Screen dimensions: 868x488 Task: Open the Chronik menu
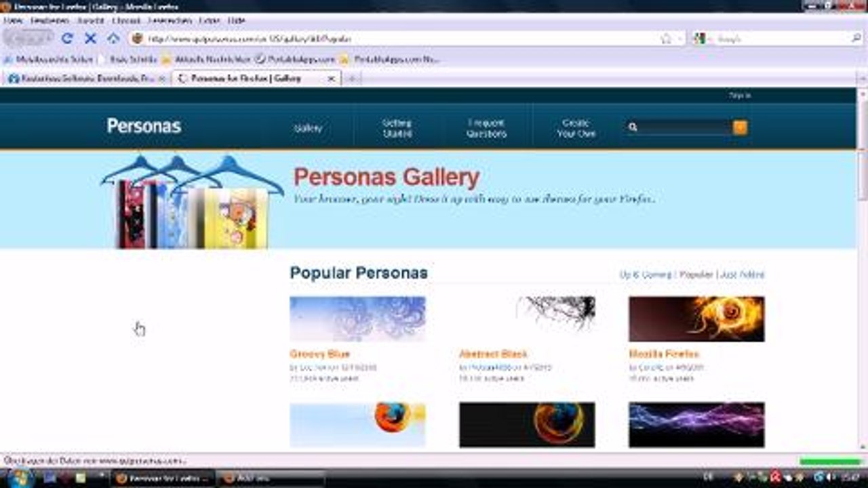point(126,20)
